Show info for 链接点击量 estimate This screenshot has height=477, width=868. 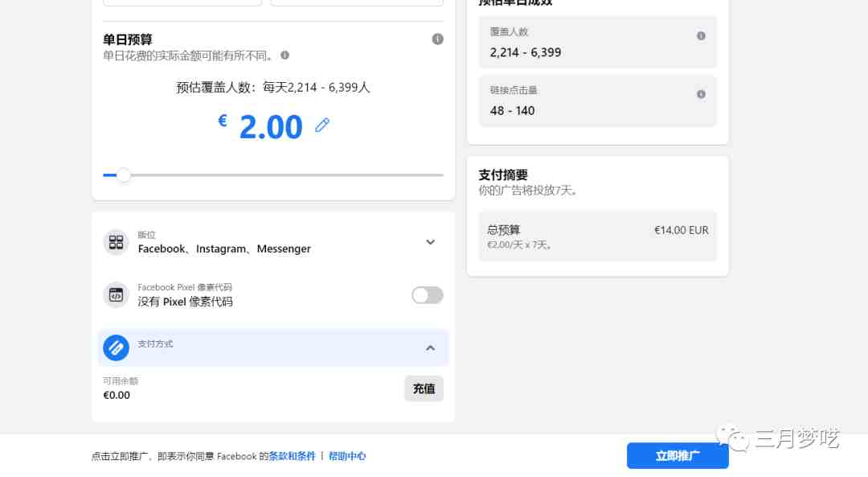point(701,94)
